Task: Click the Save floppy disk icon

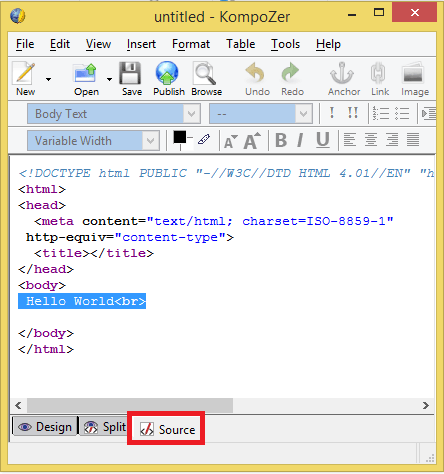Action: click(130, 73)
